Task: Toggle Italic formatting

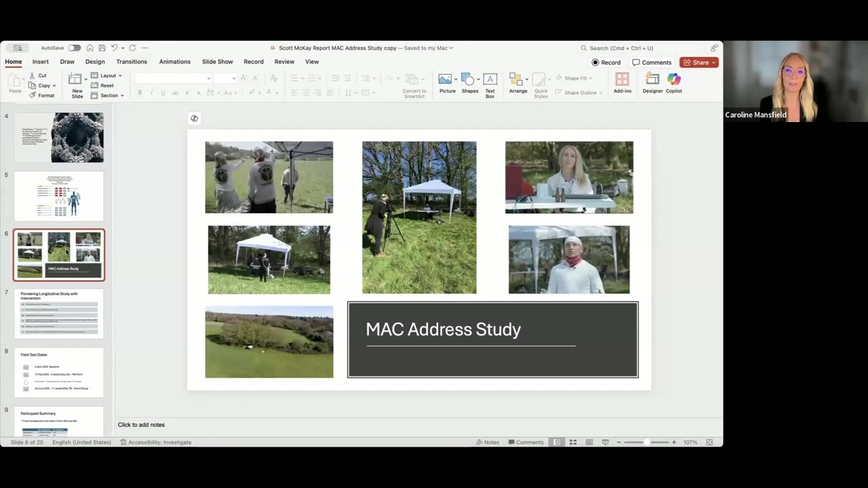Action: tap(151, 92)
